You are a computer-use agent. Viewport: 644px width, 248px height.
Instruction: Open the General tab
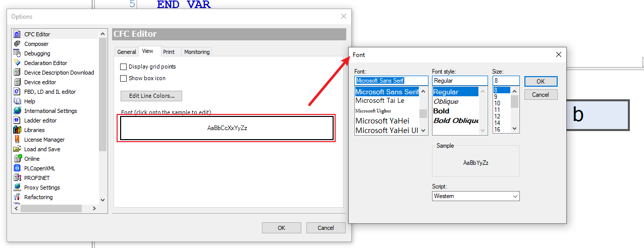tap(126, 52)
